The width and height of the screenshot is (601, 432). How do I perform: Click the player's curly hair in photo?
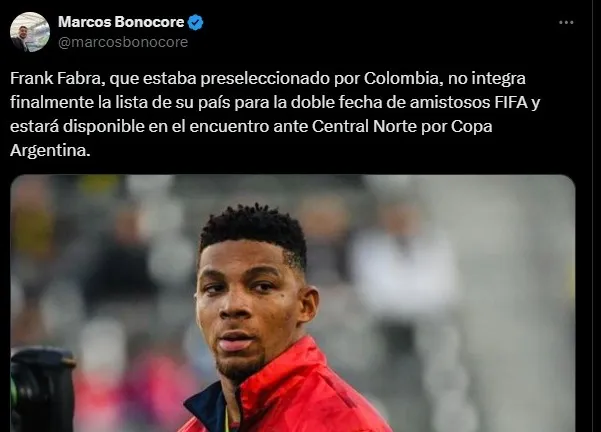click(253, 226)
